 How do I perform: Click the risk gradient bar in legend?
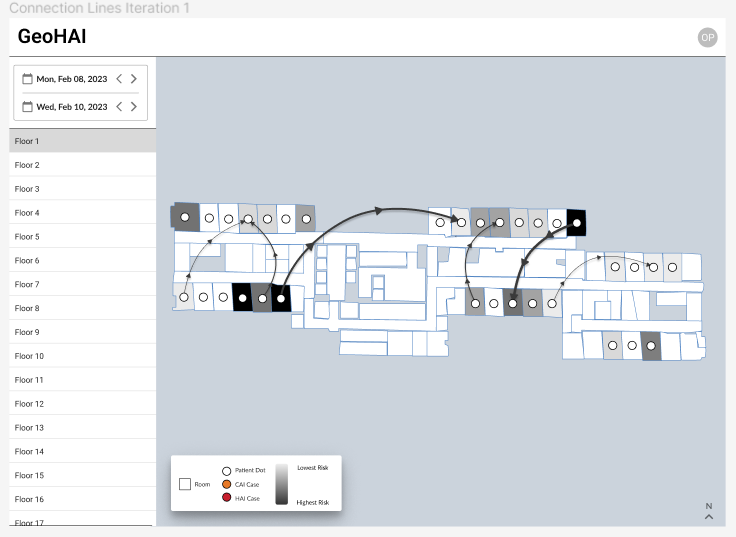[x=282, y=484]
